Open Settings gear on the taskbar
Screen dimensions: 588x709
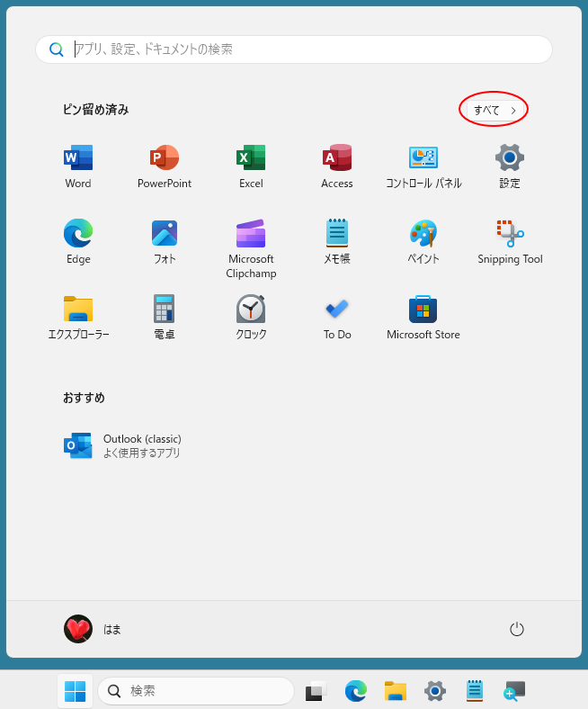[435, 691]
